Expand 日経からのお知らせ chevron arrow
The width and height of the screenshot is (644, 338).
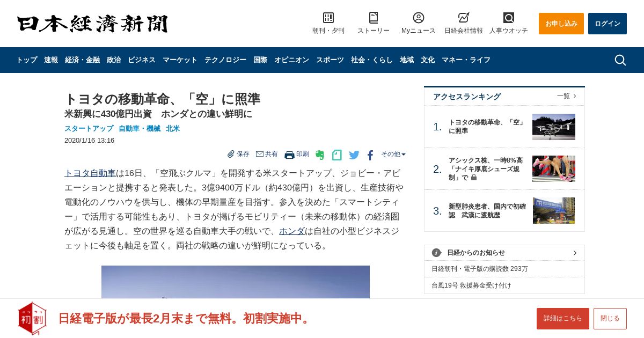point(575,253)
